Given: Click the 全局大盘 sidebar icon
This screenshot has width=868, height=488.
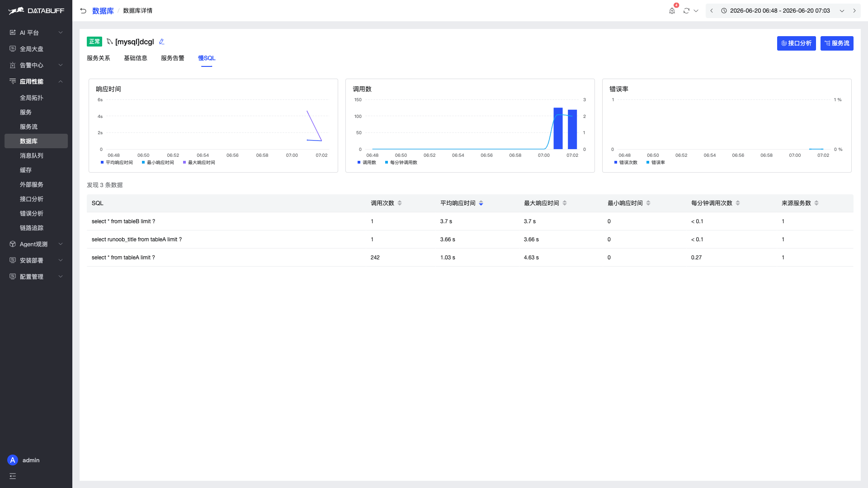Looking at the screenshot, I should (13, 49).
